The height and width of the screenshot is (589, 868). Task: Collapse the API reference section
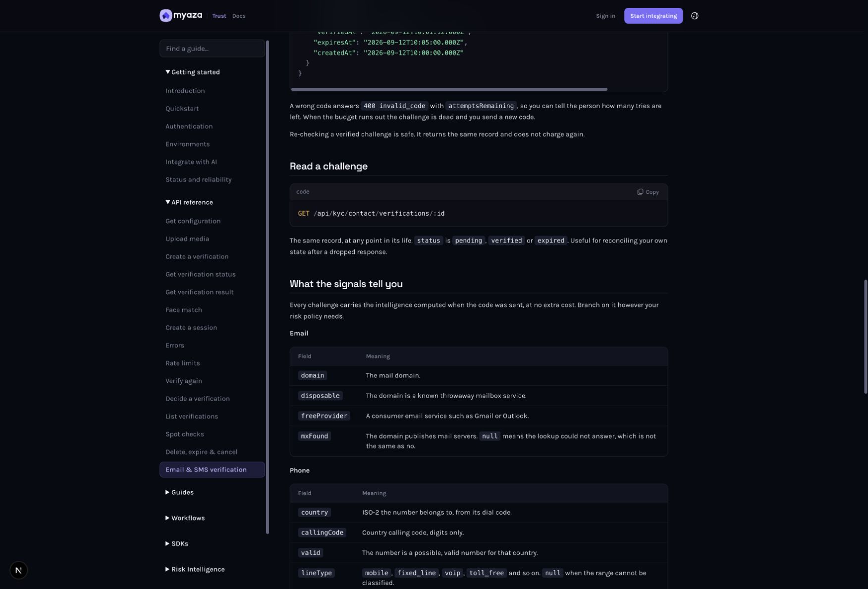(189, 202)
